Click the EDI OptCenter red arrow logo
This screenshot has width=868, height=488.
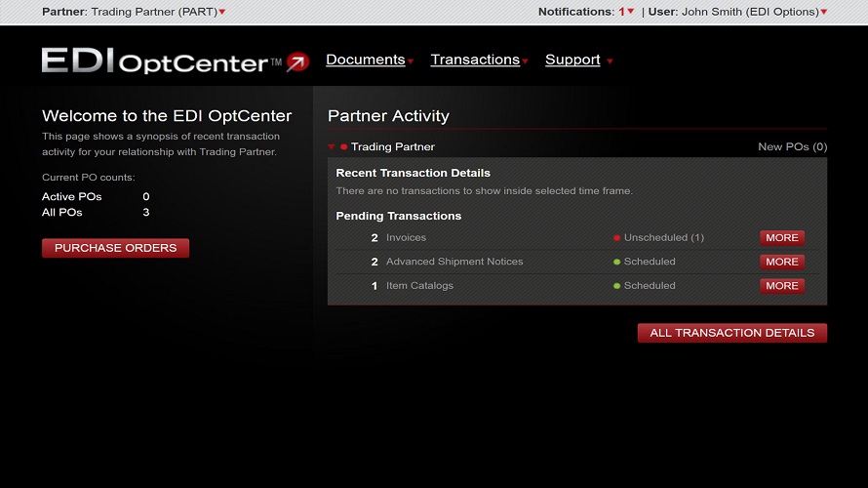(x=297, y=61)
